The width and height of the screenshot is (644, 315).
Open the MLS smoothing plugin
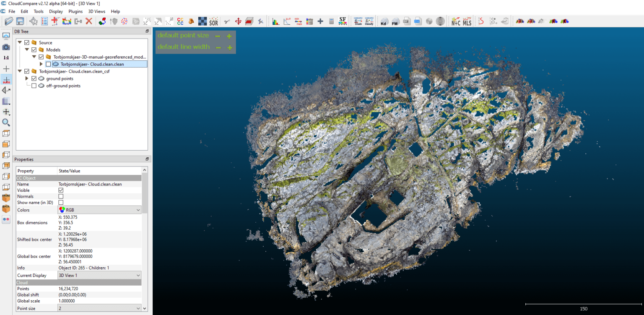pyautogui.click(x=467, y=21)
